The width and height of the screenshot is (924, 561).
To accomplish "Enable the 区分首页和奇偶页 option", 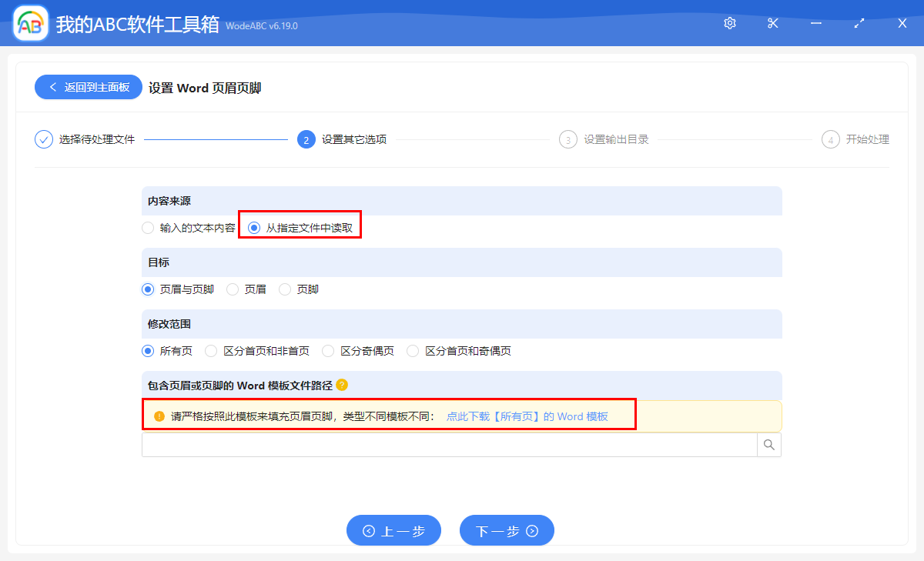I will click(412, 350).
